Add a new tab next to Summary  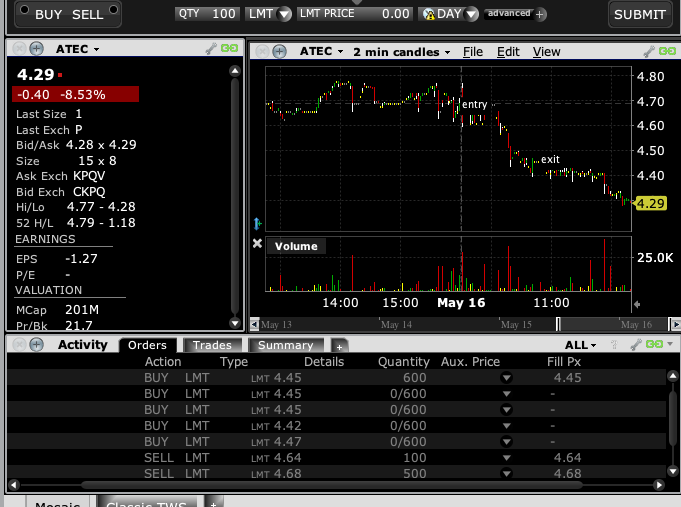339,345
